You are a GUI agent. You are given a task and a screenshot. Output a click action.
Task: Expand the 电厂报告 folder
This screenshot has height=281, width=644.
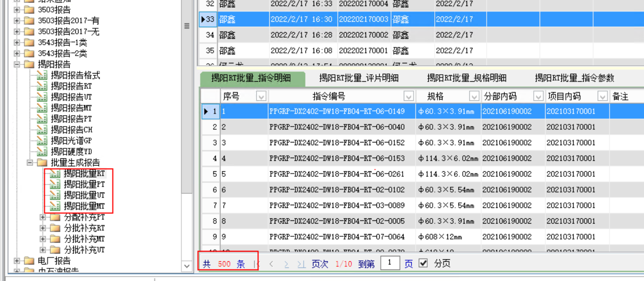17,261
